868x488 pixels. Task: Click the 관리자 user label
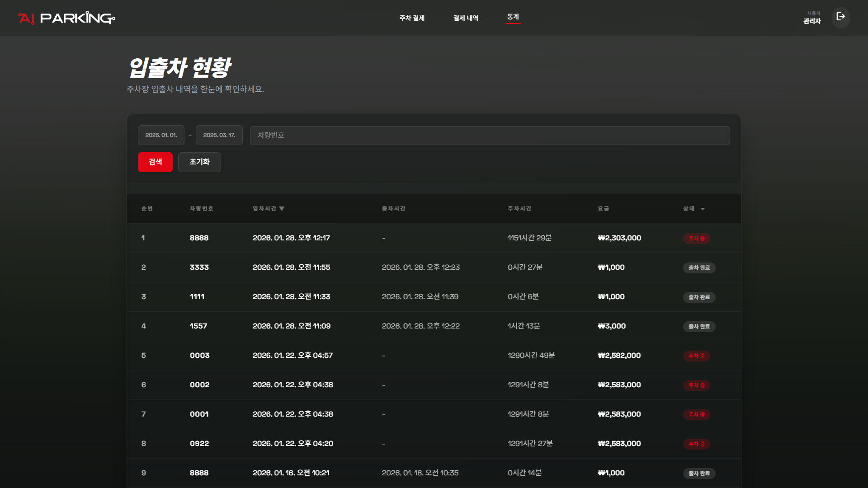coord(812,21)
